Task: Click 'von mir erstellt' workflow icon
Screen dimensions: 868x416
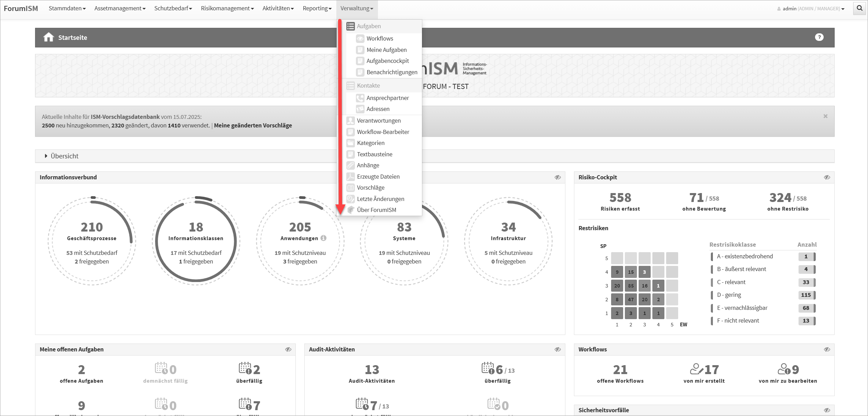Action: 696,369
